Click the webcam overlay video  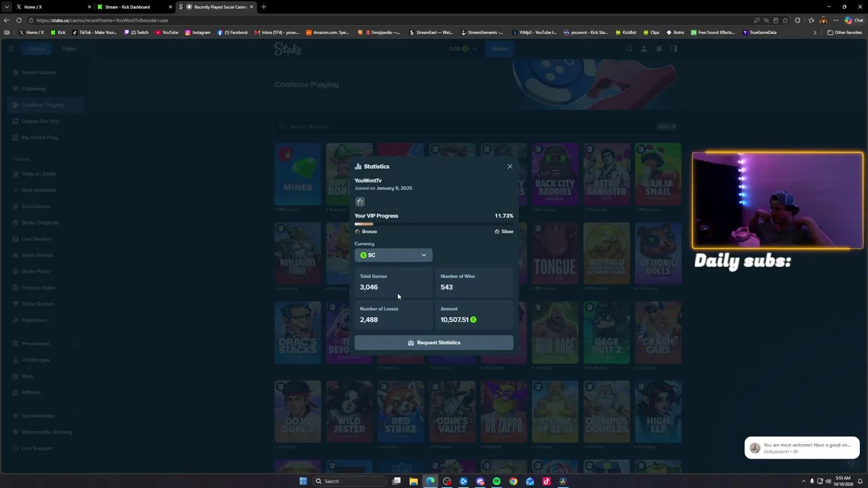click(778, 201)
